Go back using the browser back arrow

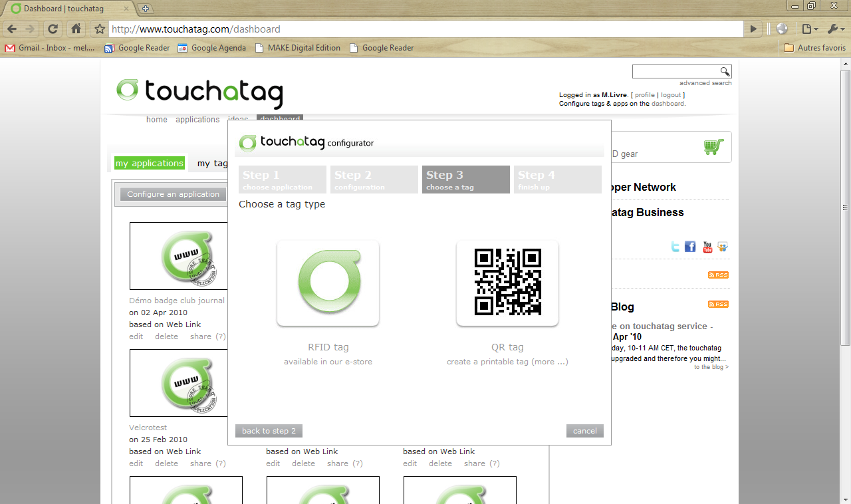tap(12, 29)
